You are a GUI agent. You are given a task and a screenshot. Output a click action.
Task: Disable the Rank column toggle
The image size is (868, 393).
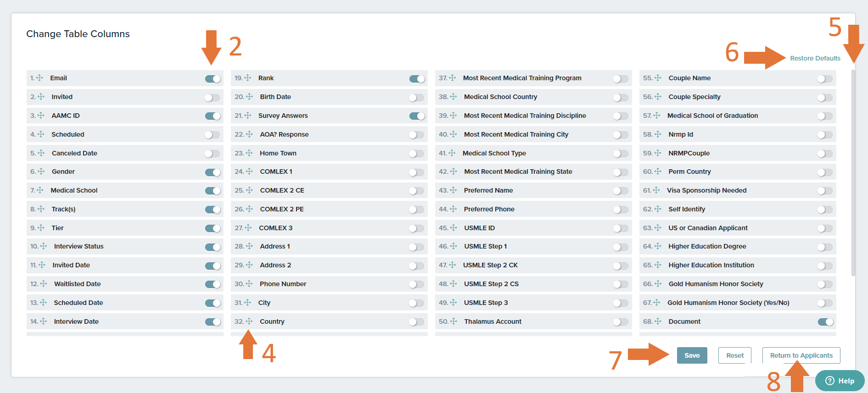click(x=417, y=79)
